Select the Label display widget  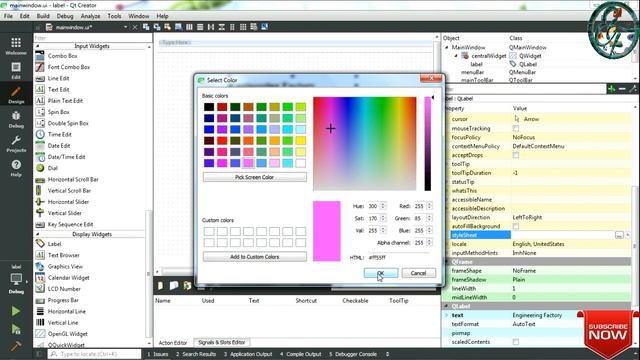(x=54, y=244)
